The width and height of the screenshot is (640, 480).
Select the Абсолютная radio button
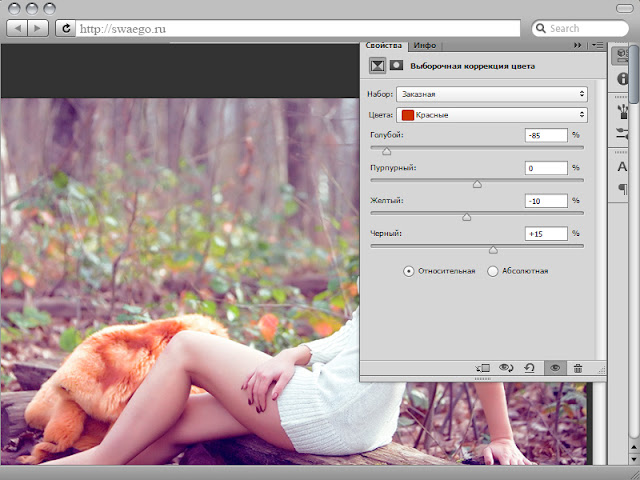click(493, 271)
